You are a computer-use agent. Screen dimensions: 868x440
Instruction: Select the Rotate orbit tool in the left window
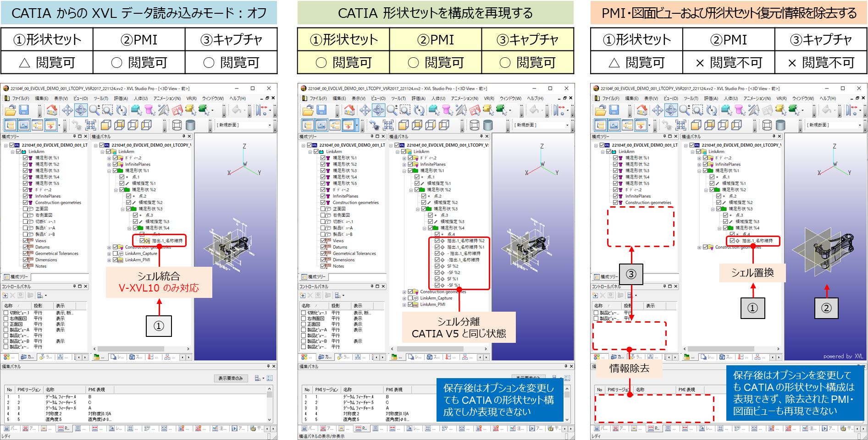(81, 110)
